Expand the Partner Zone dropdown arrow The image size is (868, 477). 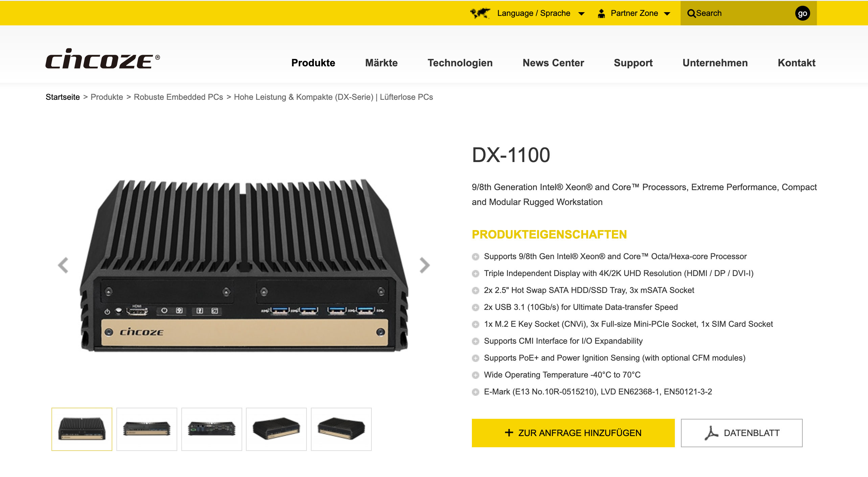pyautogui.click(x=667, y=14)
